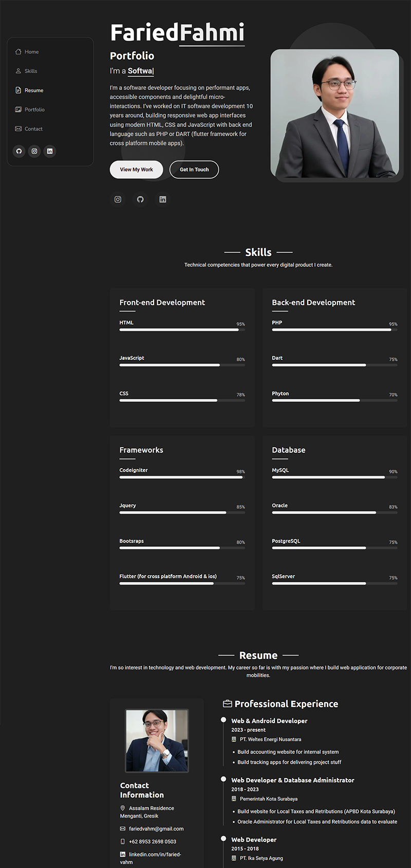Go to Skills in sidebar navigation
The height and width of the screenshot is (868, 411).
[31, 71]
